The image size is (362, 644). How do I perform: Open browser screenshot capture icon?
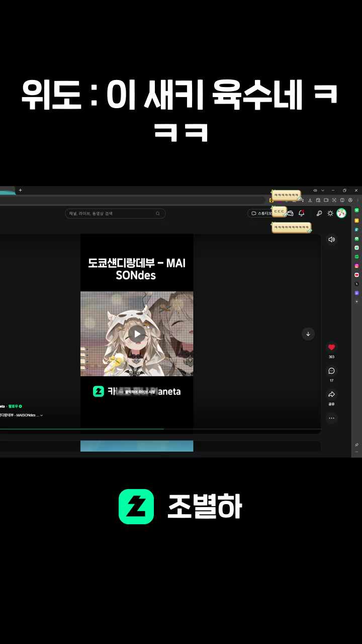coord(334,200)
